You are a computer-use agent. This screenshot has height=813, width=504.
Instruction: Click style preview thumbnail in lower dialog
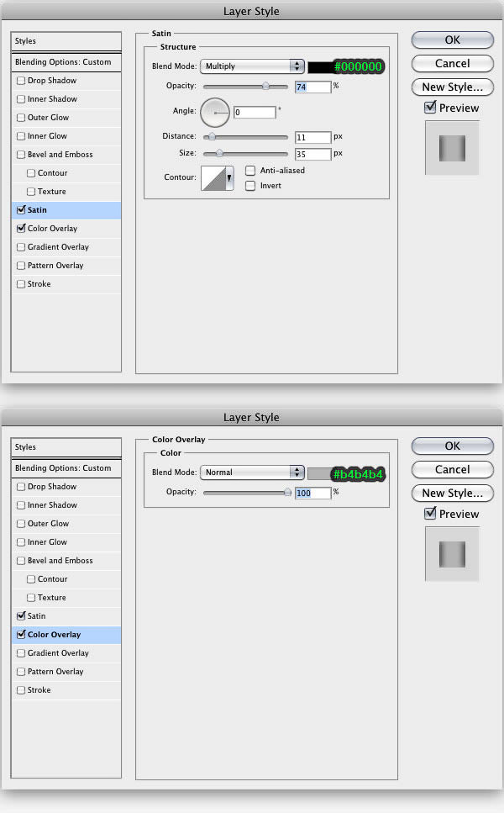(x=452, y=554)
